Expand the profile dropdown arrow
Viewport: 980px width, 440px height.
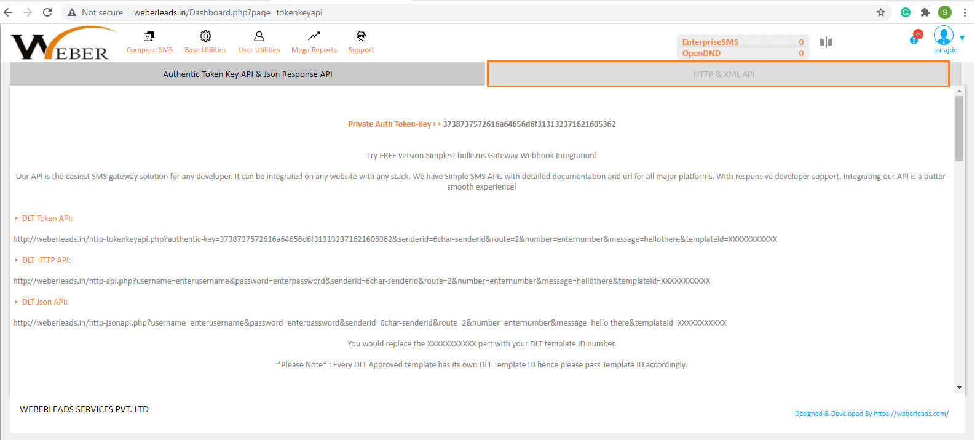click(x=962, y=38)
